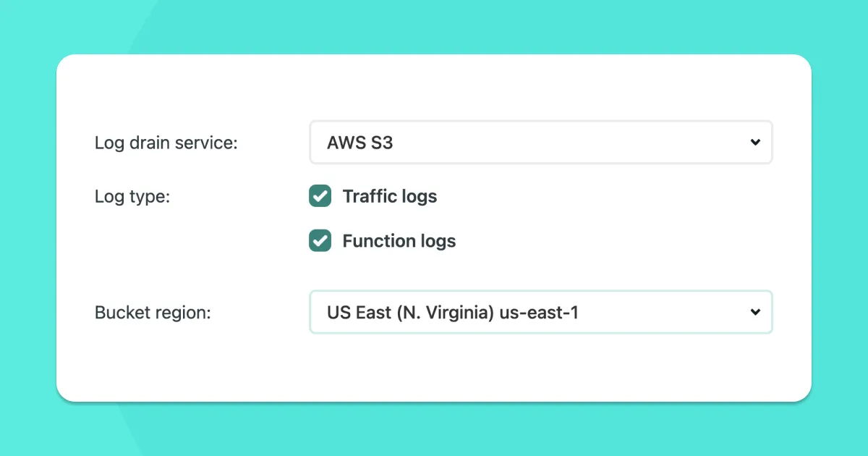
Task: Click the chevron arrow on Bucket region select
Action: point(755,312)
